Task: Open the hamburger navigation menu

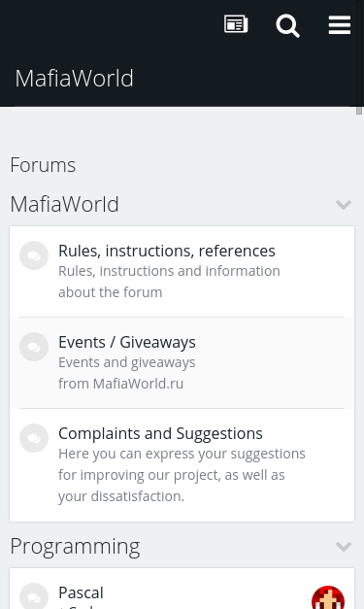Action: [340, 25]
